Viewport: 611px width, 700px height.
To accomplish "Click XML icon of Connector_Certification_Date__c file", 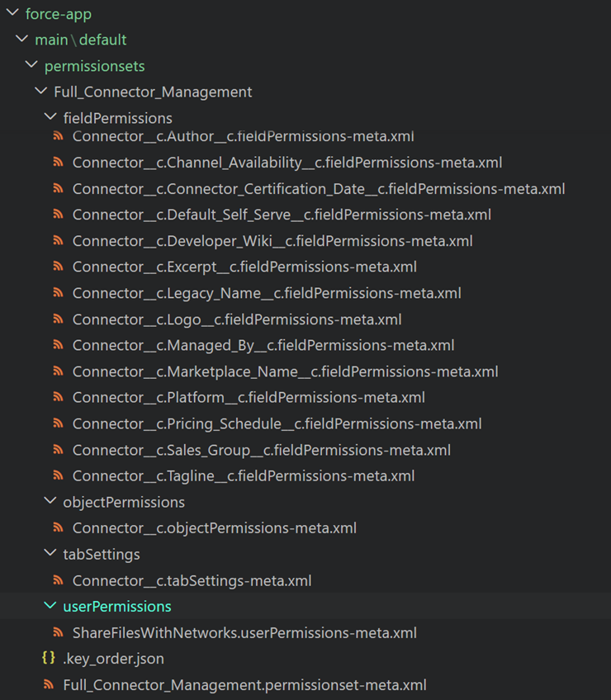I will (x=58, y=188).
